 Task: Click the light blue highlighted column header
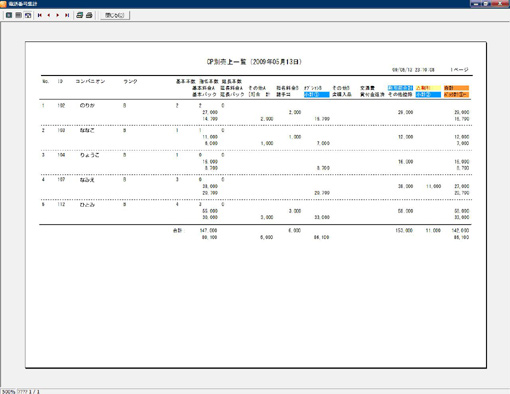coord(400,88)
